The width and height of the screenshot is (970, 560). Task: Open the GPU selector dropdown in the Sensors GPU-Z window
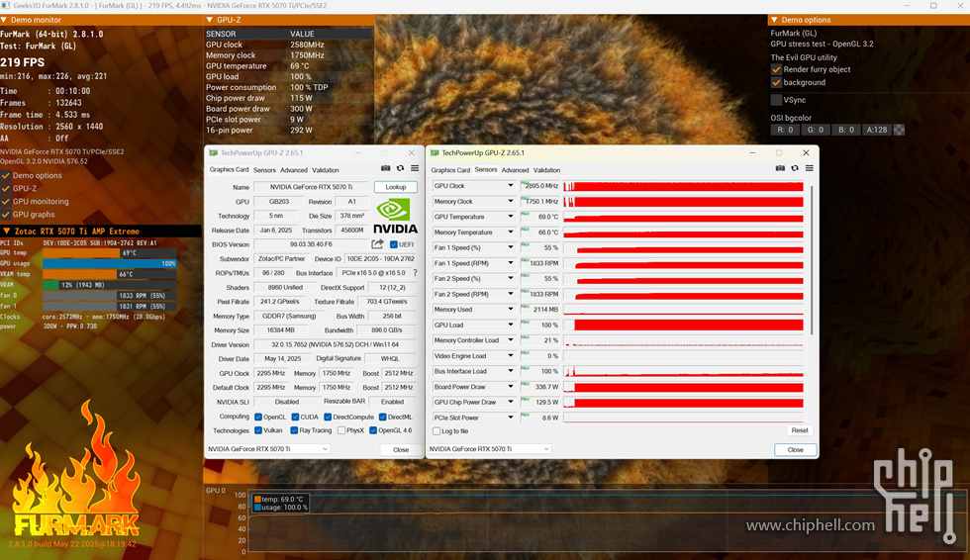coord(489,449)
